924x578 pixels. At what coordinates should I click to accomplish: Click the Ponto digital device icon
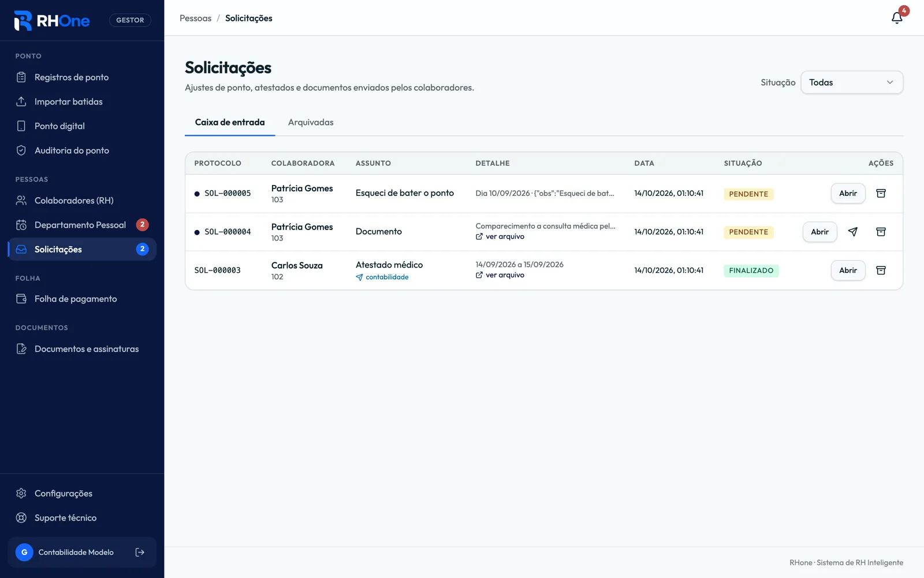point(21,125)
